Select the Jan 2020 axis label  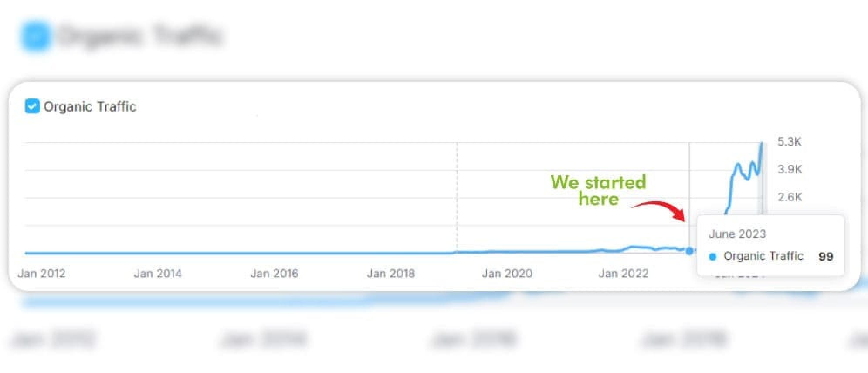pos(507,274)
